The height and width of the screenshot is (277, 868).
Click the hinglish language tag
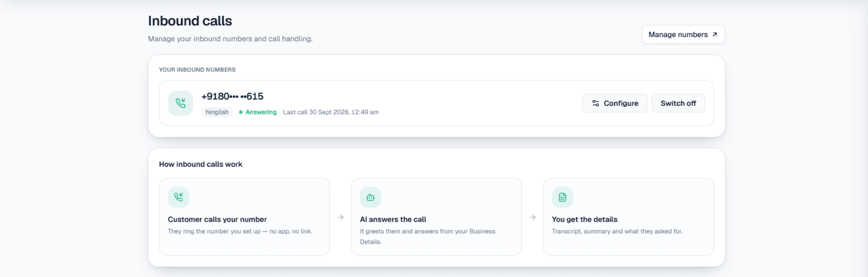(217, 112)
